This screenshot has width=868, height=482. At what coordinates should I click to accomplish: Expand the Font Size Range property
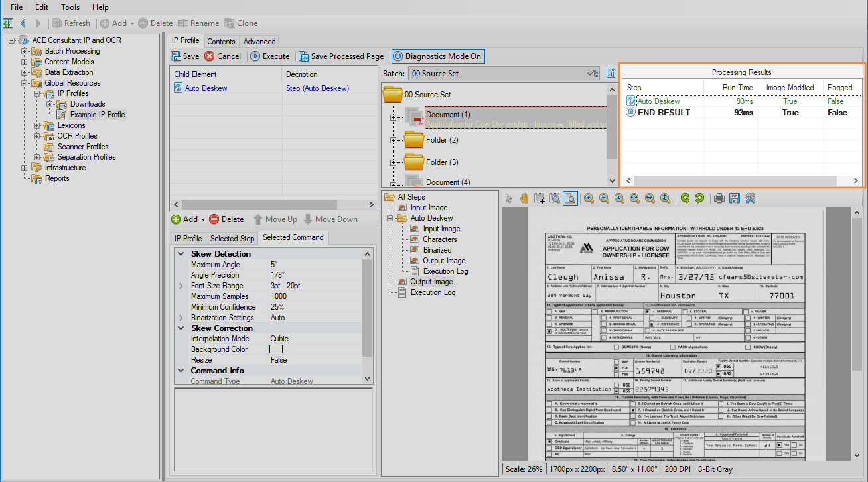click(x=181, y=286)
